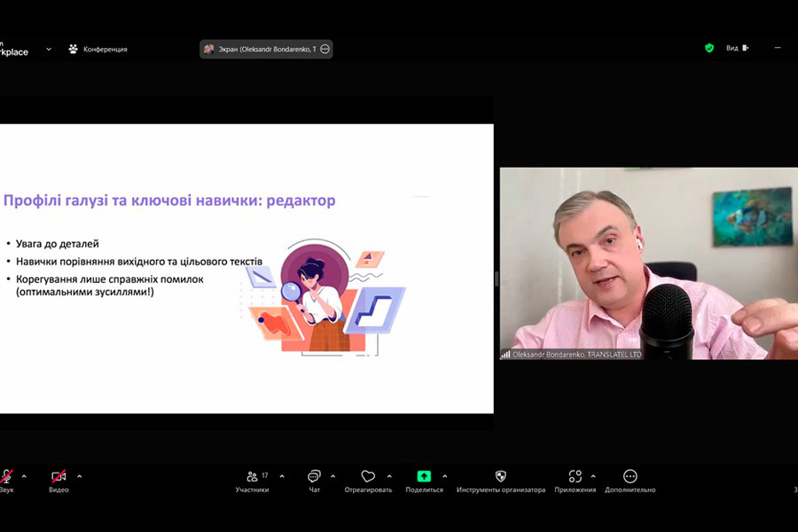Click bullet Корегування лише справжніх помилок

109,286
